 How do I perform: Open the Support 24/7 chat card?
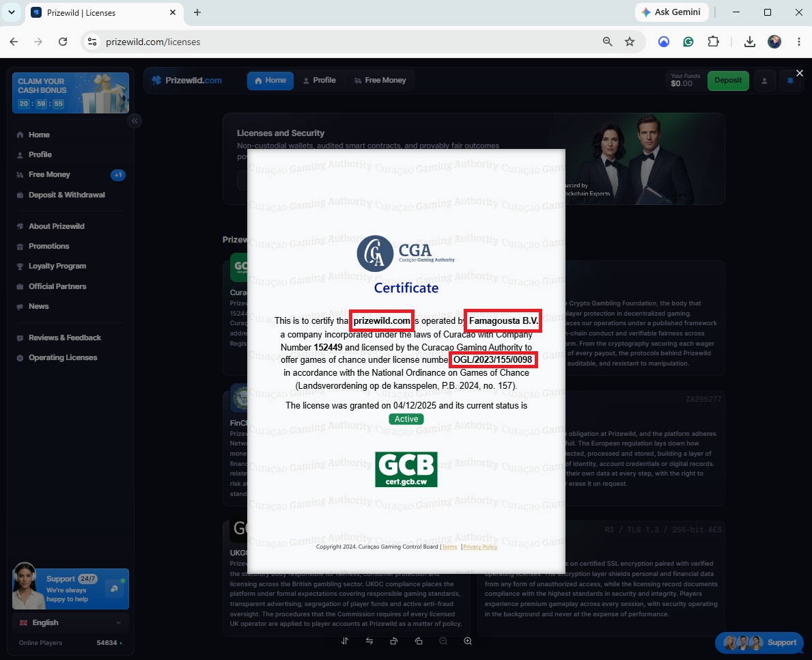click(x=70, y=588)
